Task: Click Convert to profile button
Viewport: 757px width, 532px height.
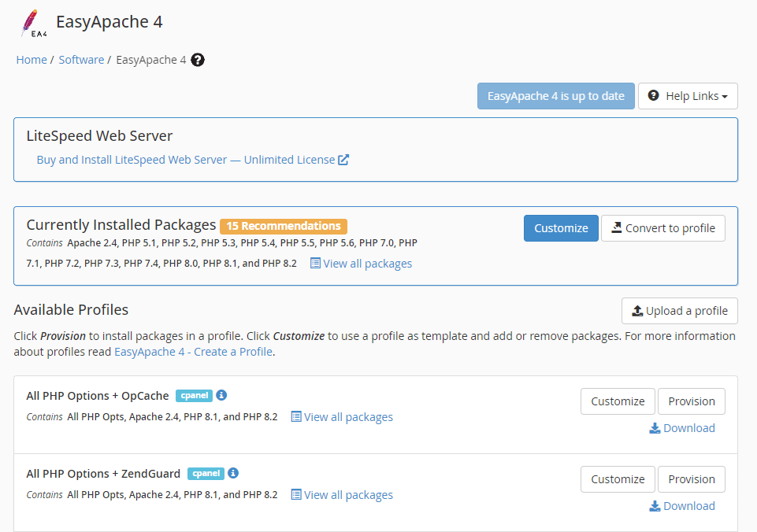Action: [x=662, y=228]
